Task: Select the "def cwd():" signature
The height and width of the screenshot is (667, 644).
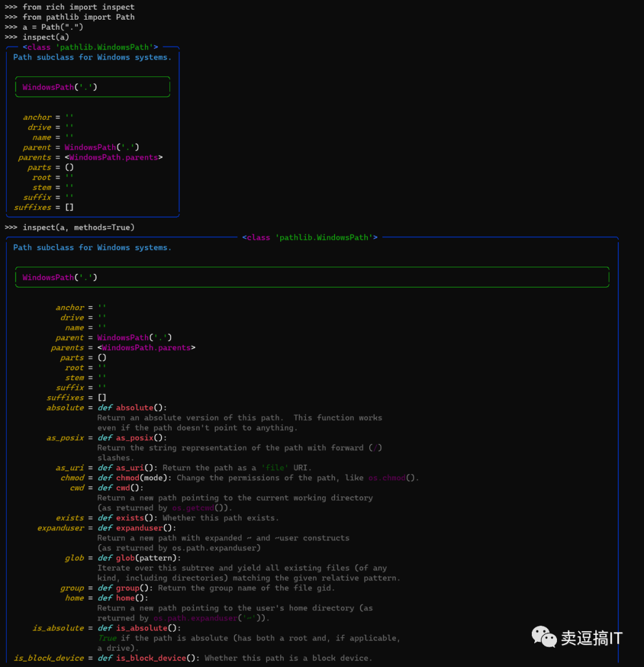Action: (x=120, y=488)
